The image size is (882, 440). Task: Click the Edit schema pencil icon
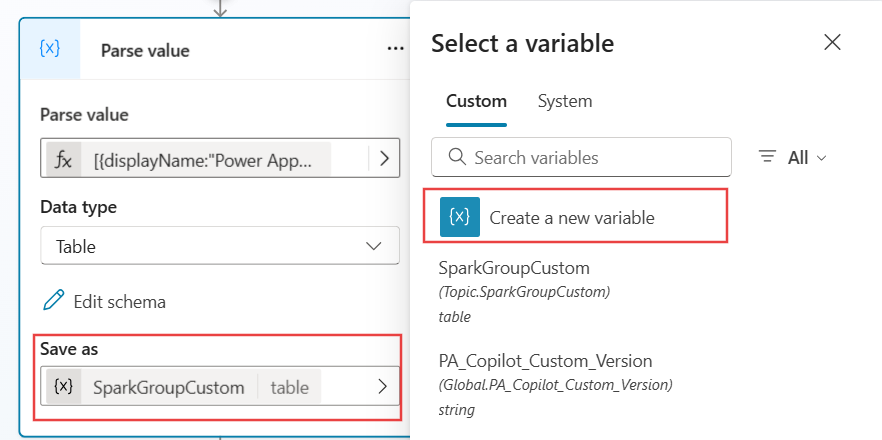click(54, 301)
